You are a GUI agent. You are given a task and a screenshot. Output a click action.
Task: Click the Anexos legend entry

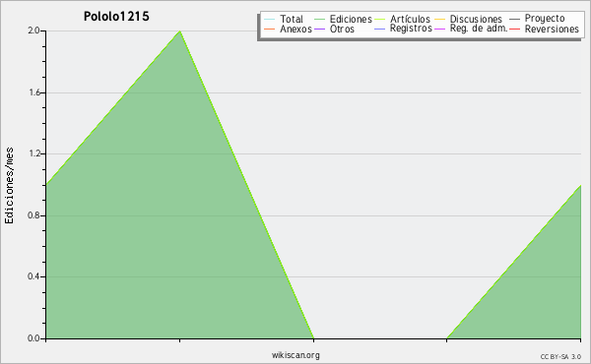coord(288,29)
